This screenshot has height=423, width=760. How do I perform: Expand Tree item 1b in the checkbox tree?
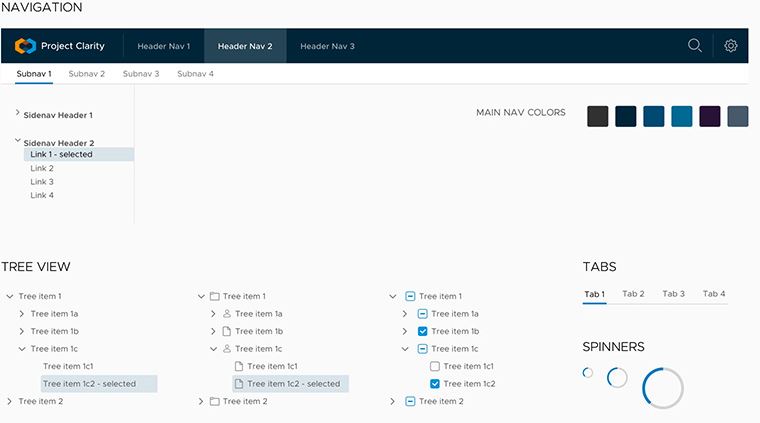(x=405, y=331)
